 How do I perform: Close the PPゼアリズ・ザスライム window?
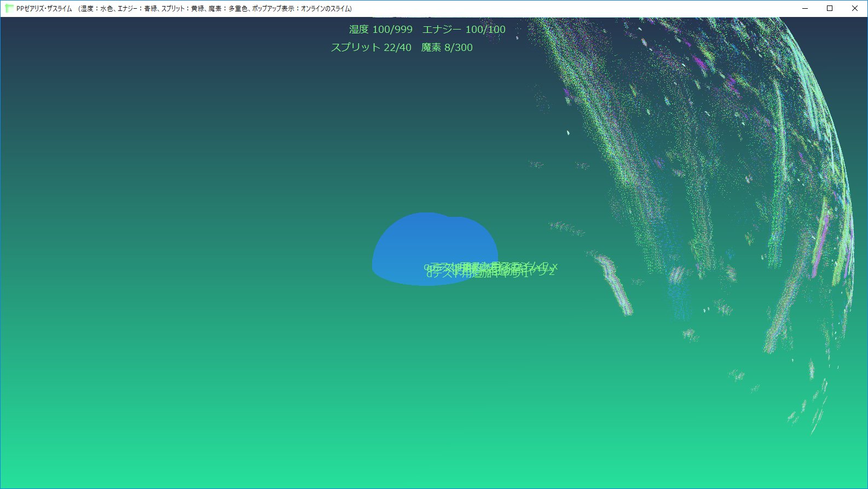click(x=855, y=9)
